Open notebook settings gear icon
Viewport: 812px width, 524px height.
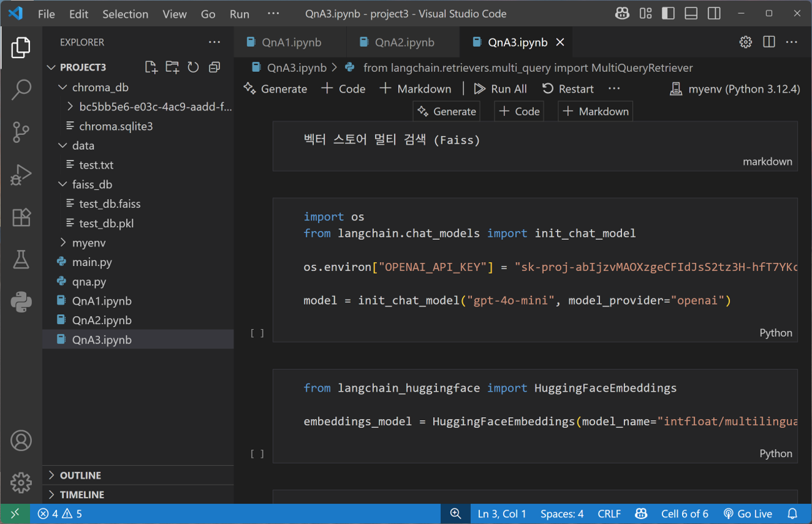pos(746,42)
